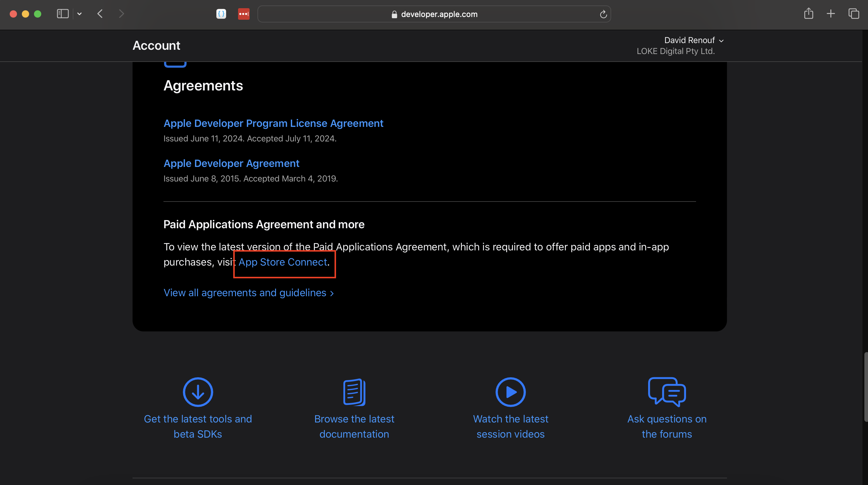Go back to the previous page

coord(100,14)
